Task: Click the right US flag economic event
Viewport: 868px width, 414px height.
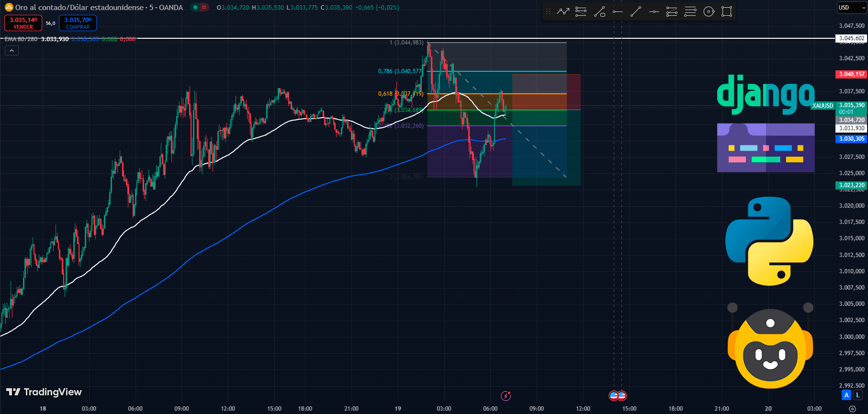Action: 622,396
